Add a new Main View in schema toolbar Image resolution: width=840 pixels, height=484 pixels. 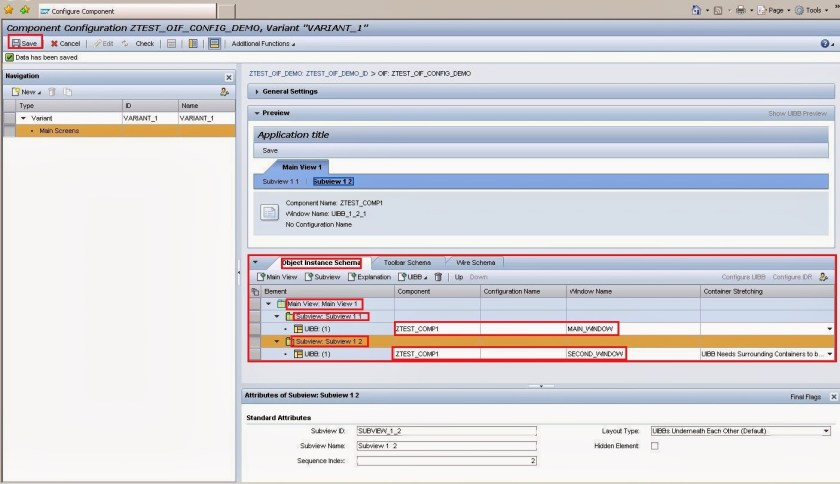(277, 276)
